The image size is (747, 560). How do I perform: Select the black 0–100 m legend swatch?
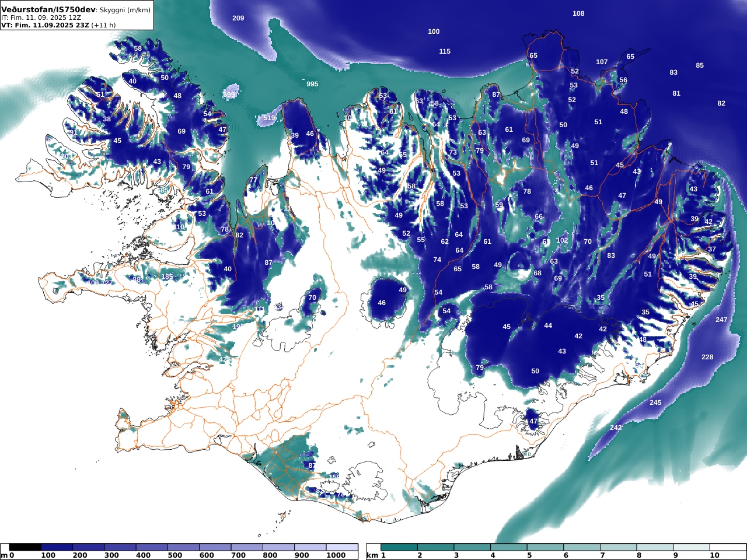coord(25,547)
